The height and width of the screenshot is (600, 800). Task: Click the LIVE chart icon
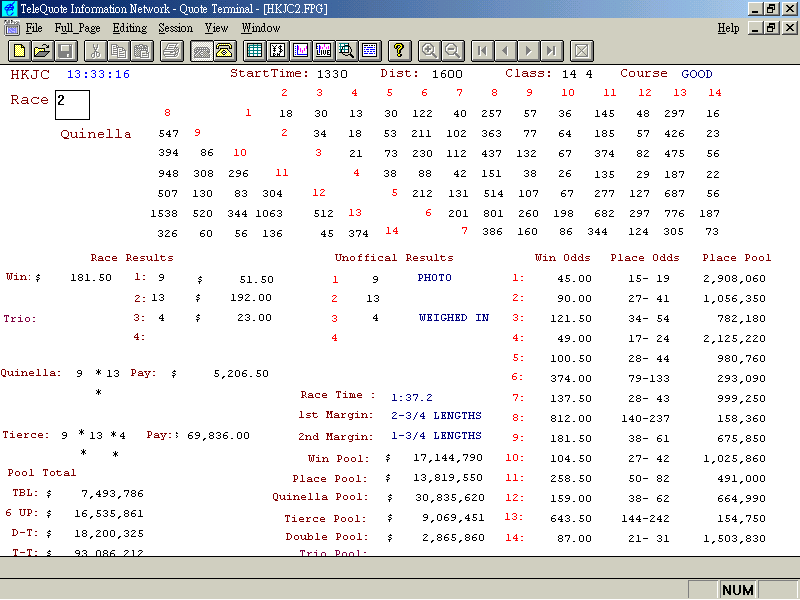pos(323,51)
